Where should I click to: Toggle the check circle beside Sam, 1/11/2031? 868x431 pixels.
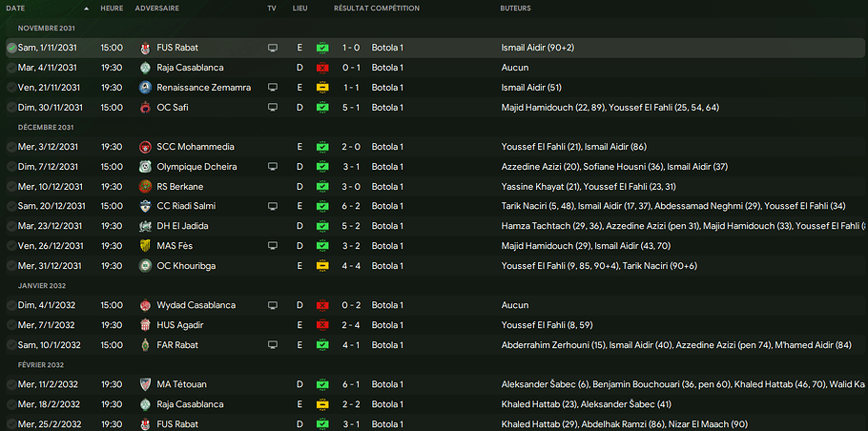click(x=11, y=48)
